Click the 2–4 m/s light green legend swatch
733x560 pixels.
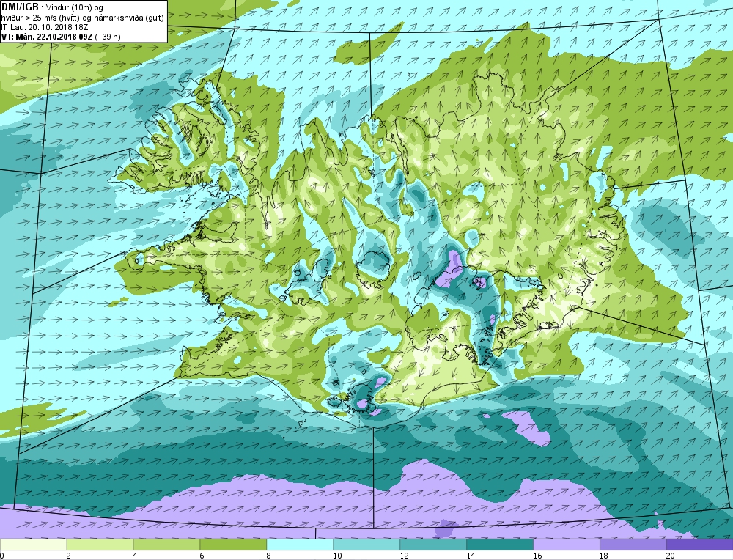pyautogui.click(x=100, y=545)
